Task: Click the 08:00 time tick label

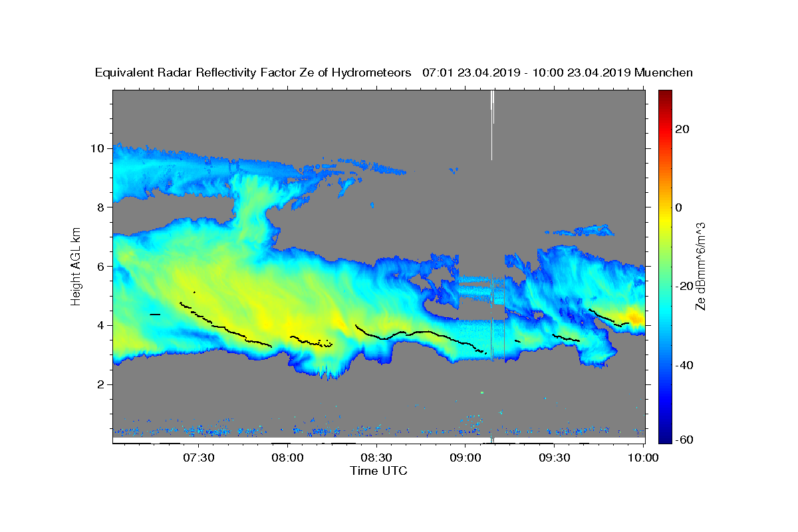Action: tap(288, 458)
